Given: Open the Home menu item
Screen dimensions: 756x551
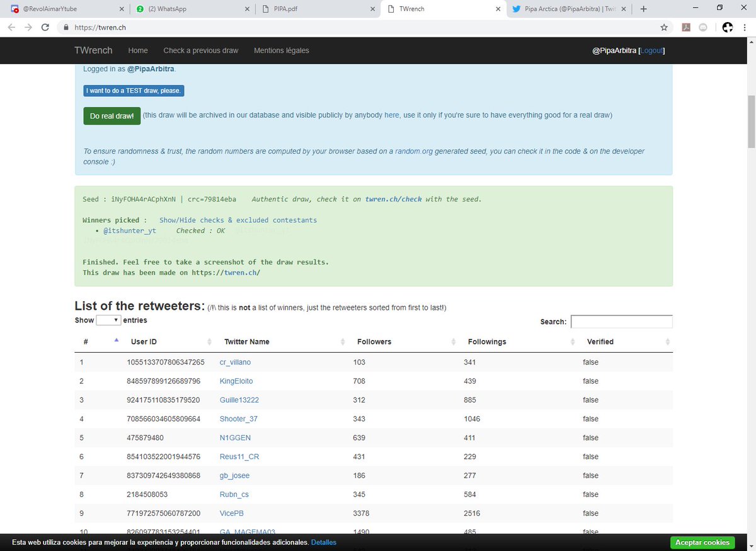Looking at the screenshot, I should point(138,50).
